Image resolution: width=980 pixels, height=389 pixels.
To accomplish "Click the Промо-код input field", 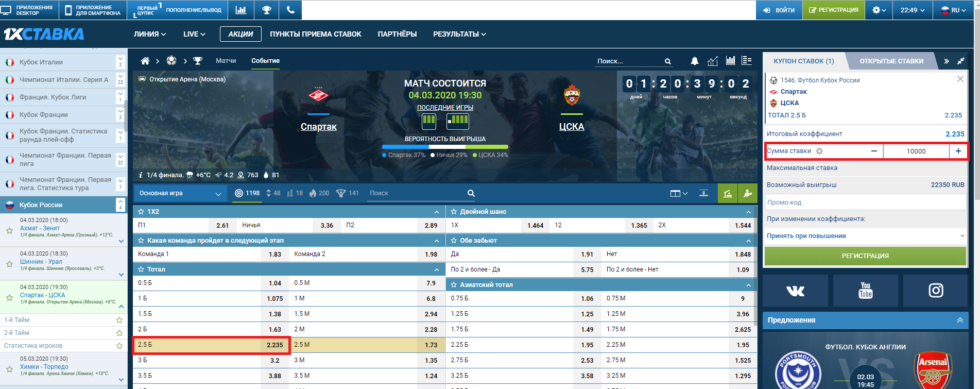I will click(865, 202).
